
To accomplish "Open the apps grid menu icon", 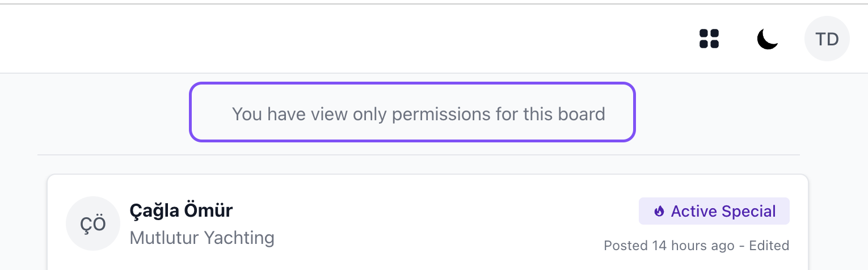I will [709, 39].
